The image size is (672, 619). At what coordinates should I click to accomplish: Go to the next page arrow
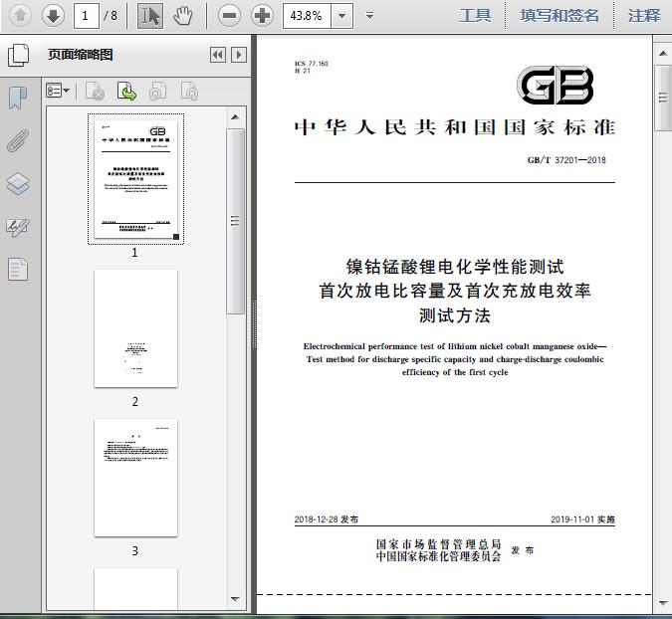(x=53, y=16)
